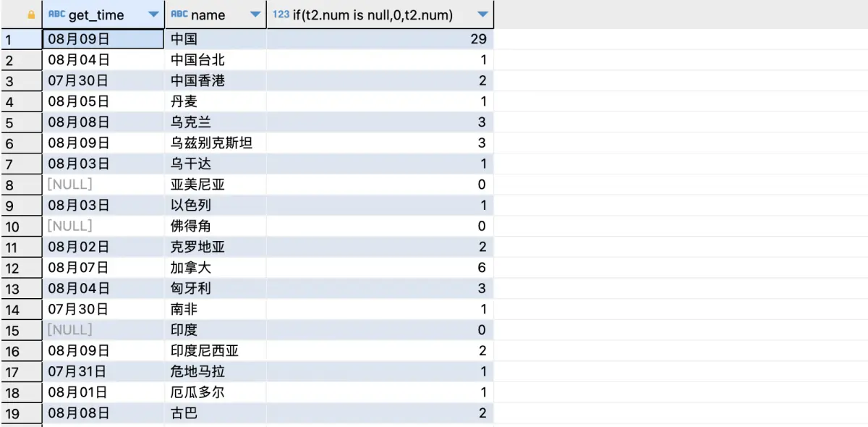This screenshot has width=868, height=427.
Task: Select row number 5 header
Action: (21, 122)
